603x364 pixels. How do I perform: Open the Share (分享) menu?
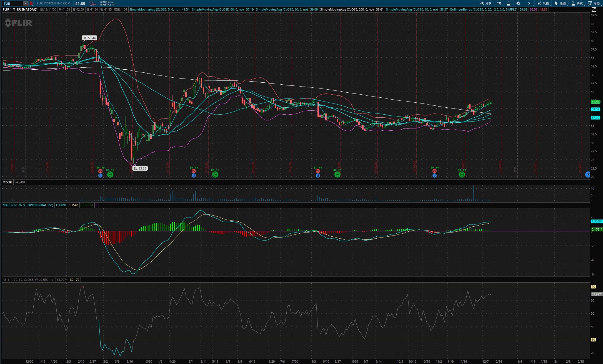(x=485, y=3)
